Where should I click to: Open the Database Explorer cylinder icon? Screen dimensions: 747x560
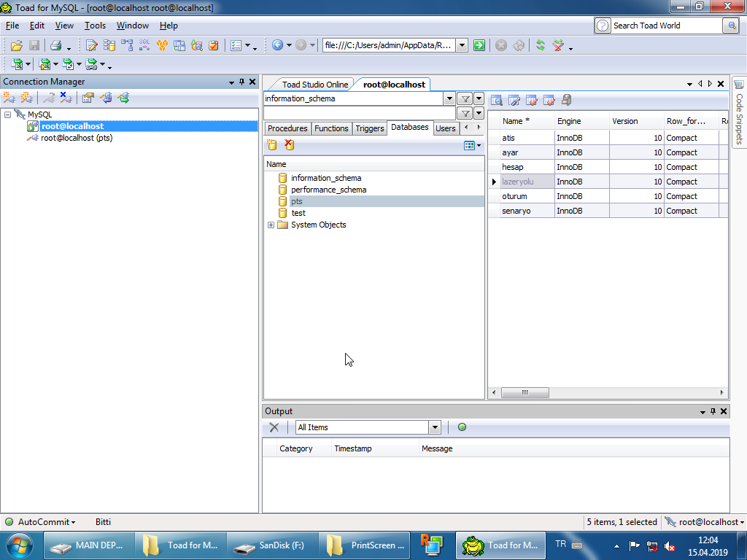pos(109,45)
